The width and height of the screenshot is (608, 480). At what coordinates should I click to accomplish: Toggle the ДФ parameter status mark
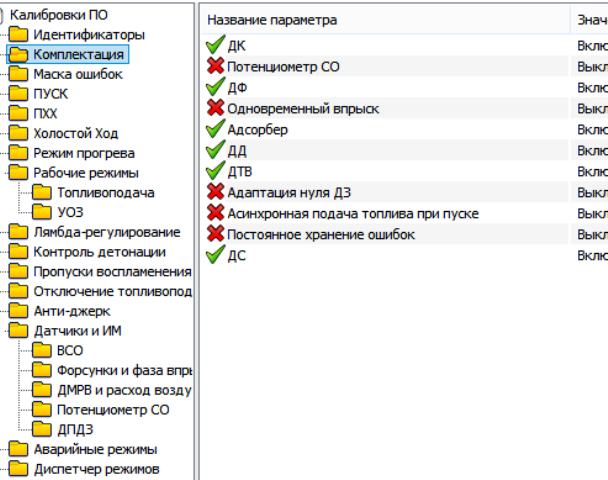215,88
